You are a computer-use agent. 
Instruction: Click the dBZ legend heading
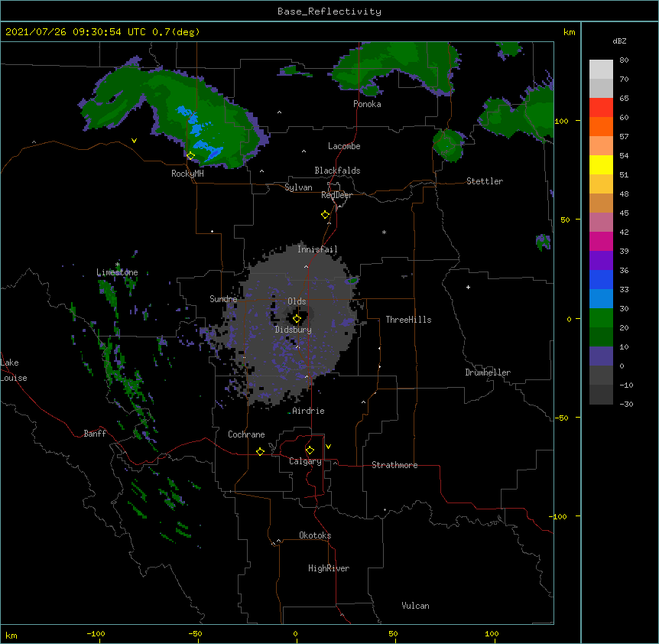tap(619, 41)
